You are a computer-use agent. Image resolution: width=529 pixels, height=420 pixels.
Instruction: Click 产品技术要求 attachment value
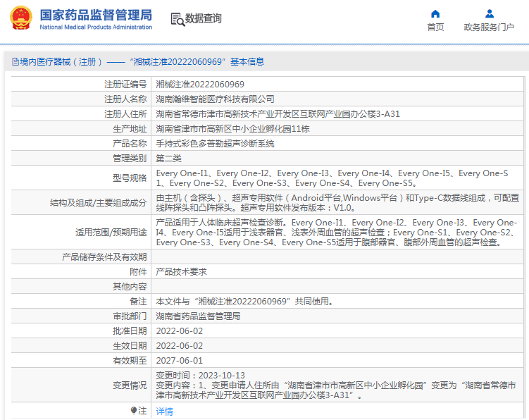(181, 272)
